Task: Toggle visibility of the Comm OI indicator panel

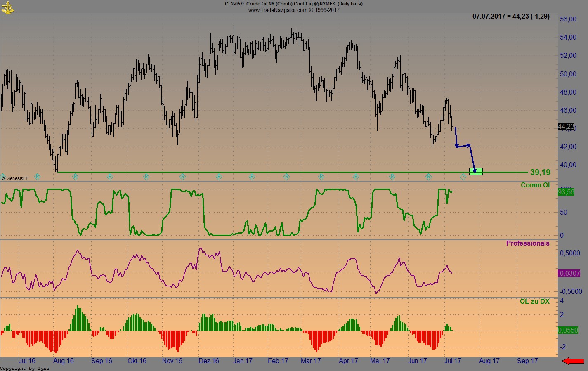Action: point(534,185)
